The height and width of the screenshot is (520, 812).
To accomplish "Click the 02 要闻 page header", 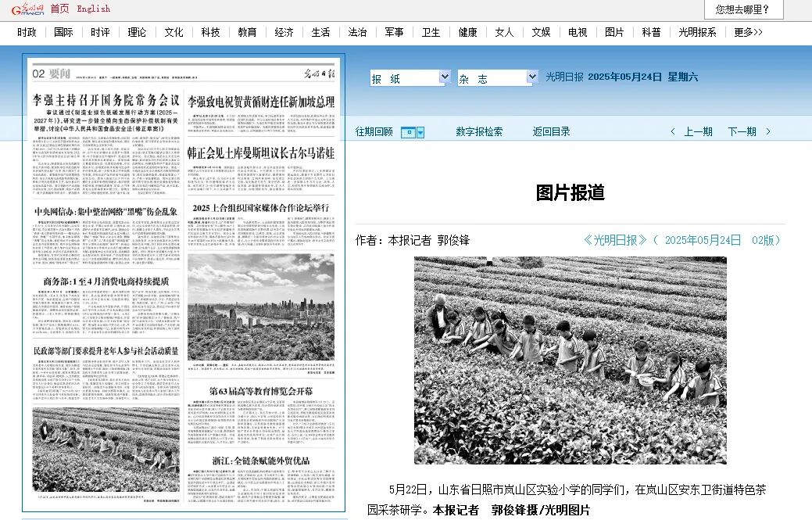I will click(x=52, y=74).
